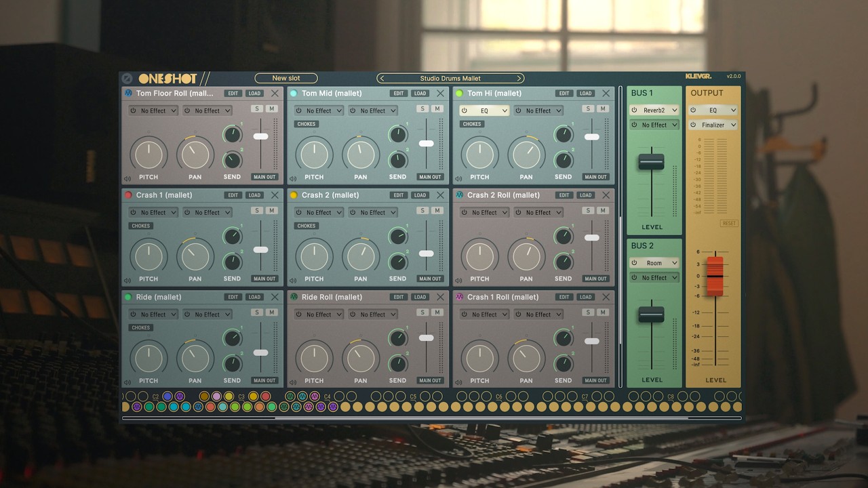Click the Reset button under output meter
Image resolution: width=868 pixels, height=488 pixels.
click(729, 223)
